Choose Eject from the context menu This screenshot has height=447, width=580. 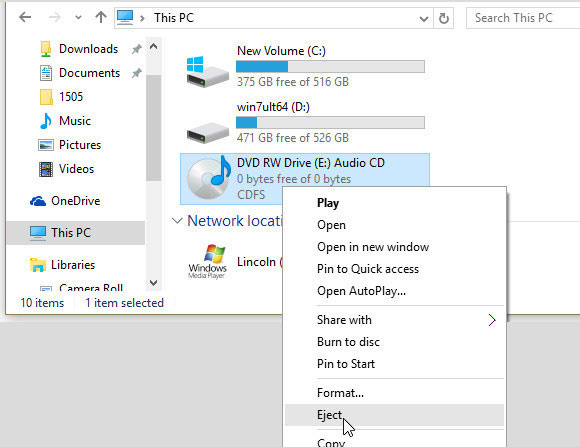(x=394, y=415)
